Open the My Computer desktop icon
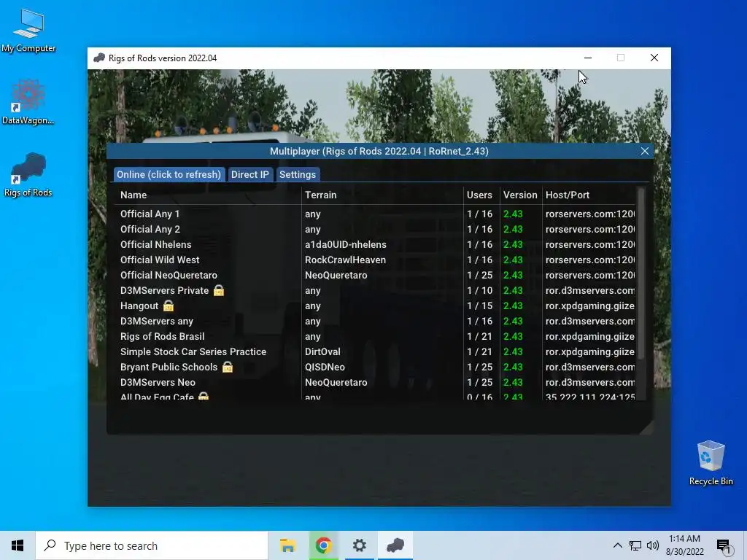 28,30
